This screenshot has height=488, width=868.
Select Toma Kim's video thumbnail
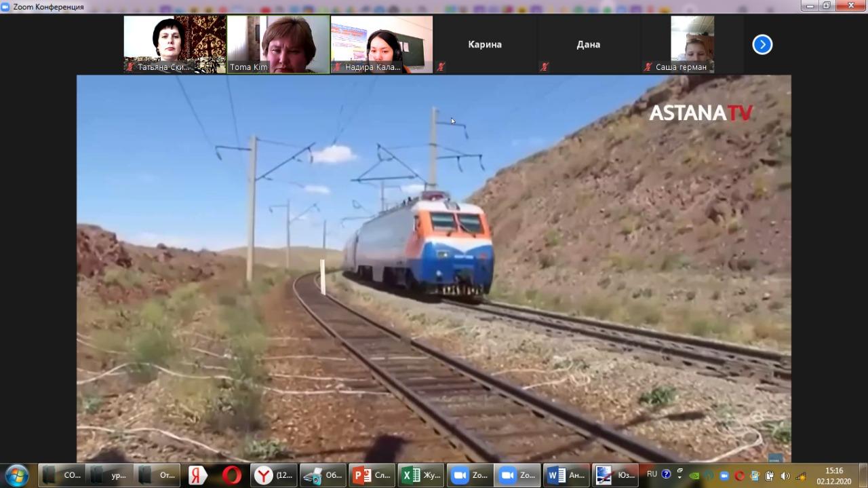pyautogui.click(x=278, y=44)
